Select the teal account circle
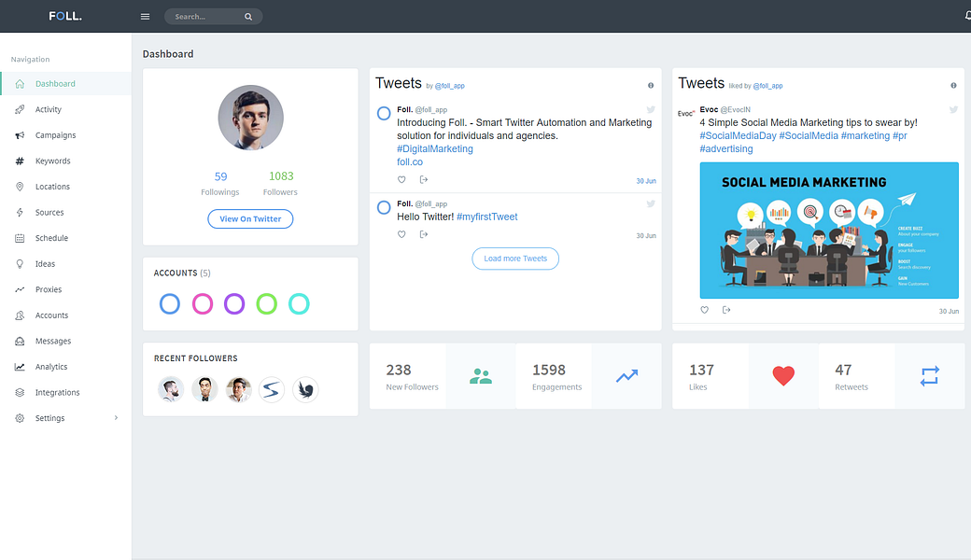 [299, 304]
